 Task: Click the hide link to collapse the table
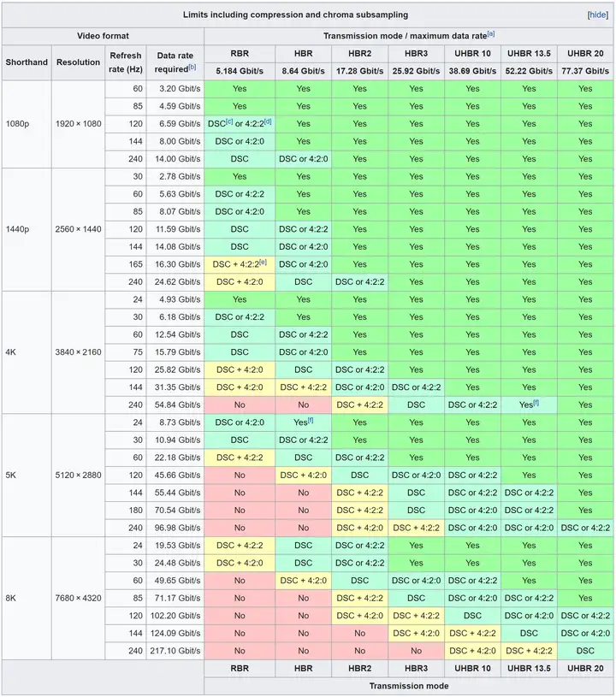click(x=597, y=15)
